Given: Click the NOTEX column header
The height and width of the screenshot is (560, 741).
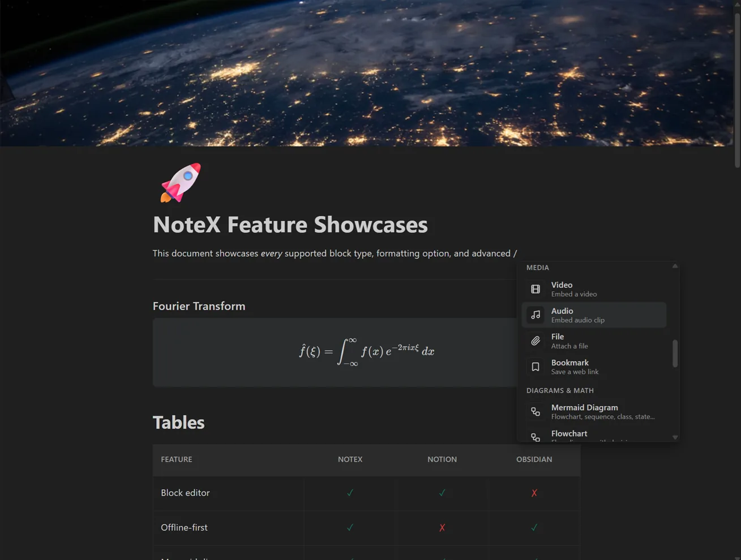Looking at the screenshot, I should click(x=350, y=459).
